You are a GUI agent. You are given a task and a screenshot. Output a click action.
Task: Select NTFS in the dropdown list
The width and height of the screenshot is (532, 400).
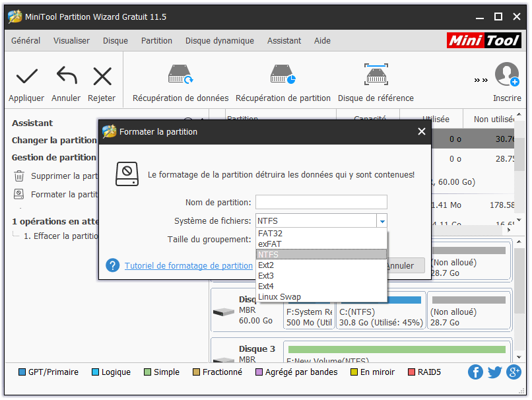point(321,254)
